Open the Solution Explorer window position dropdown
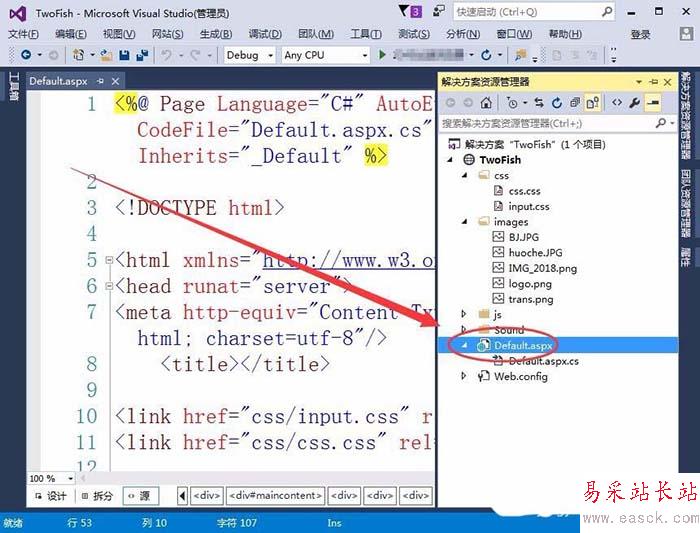The image size is (700, 533). click(x=639, y=82)
